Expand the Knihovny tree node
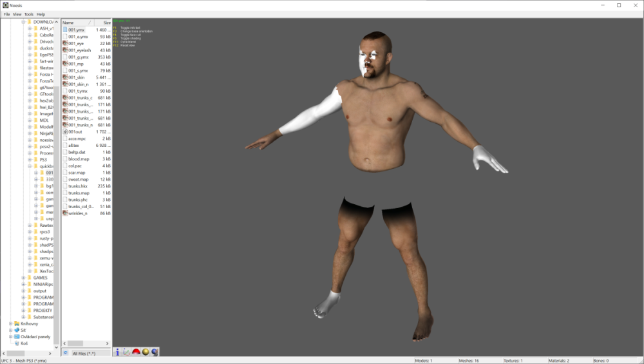644x364 pixels. (11, 324)
